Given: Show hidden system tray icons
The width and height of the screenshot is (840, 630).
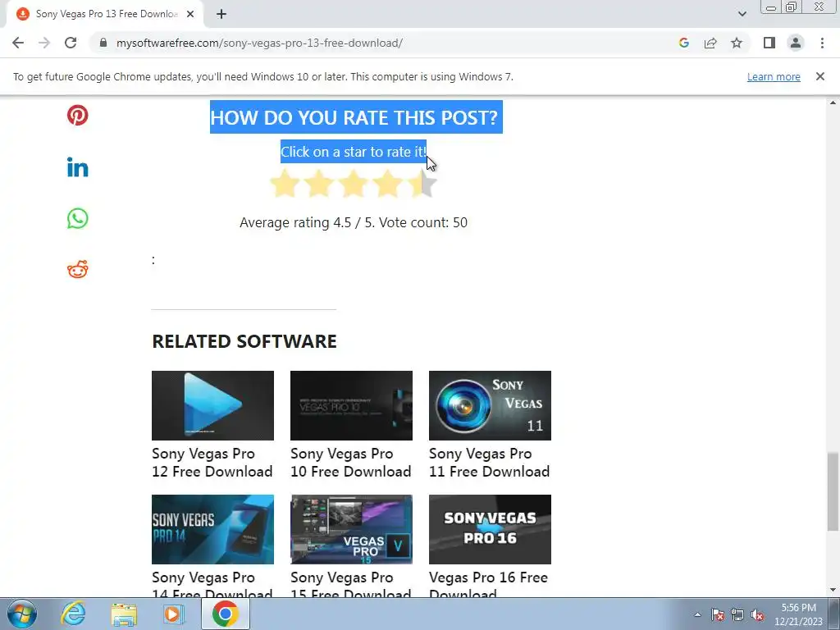Looking at the screenshot, I should tap(697, 615).
